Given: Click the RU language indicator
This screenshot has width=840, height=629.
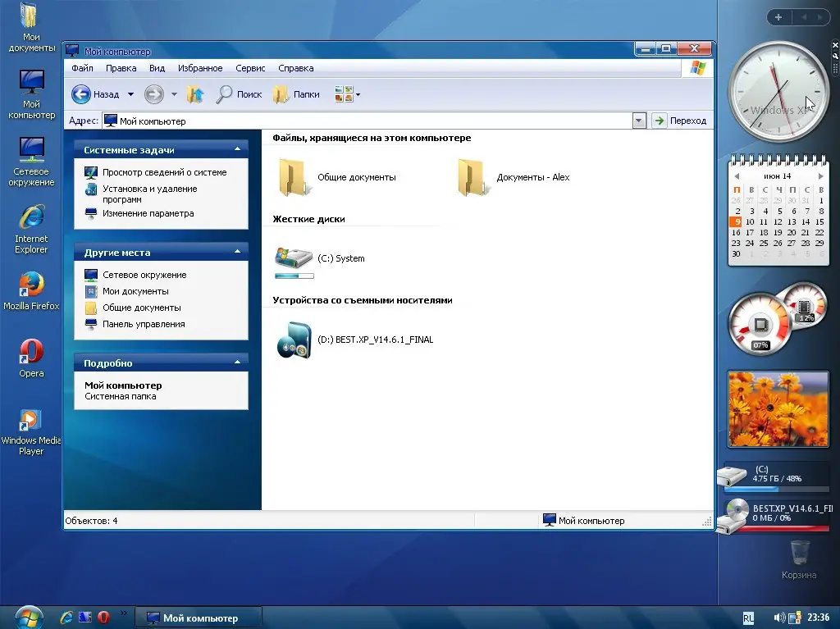Looking at the screenshot, I should click(748, 618).
